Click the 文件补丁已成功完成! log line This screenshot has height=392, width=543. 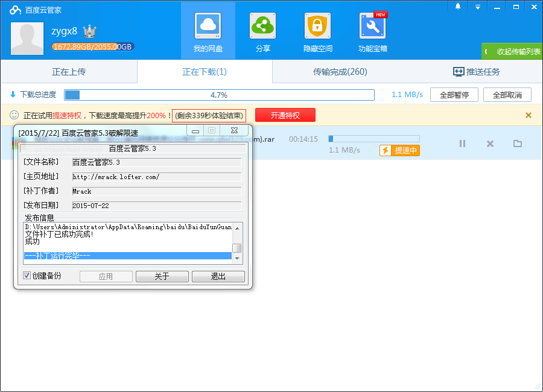[59, 235]
